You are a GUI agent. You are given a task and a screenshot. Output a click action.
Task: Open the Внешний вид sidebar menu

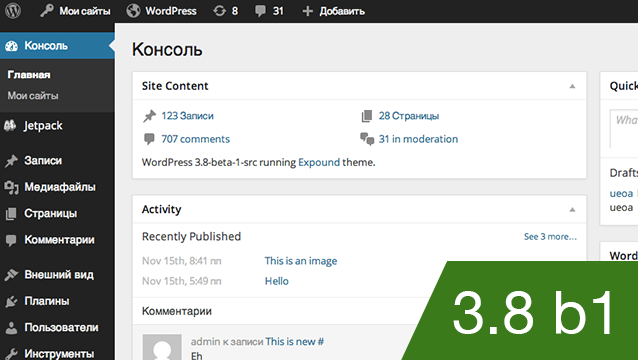coord(59,275)
